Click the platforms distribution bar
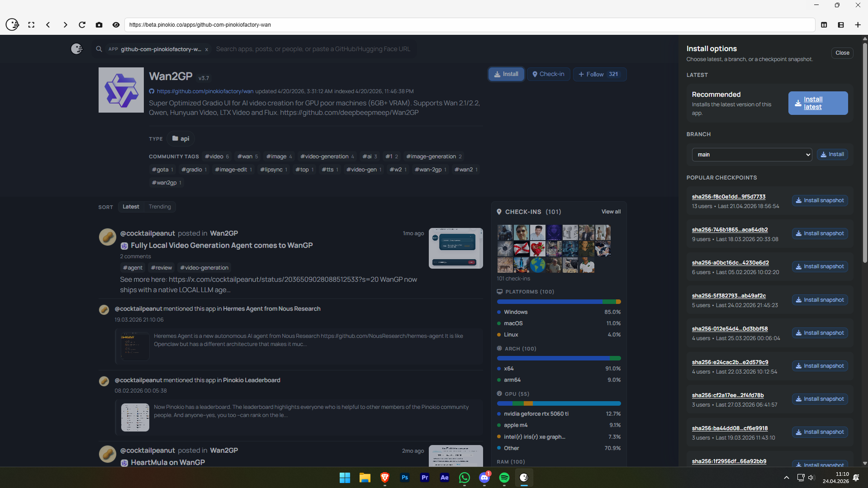Image resolution: width=868 pixels, height=488 pixels. pyautogui.click(x=559, y=302)
